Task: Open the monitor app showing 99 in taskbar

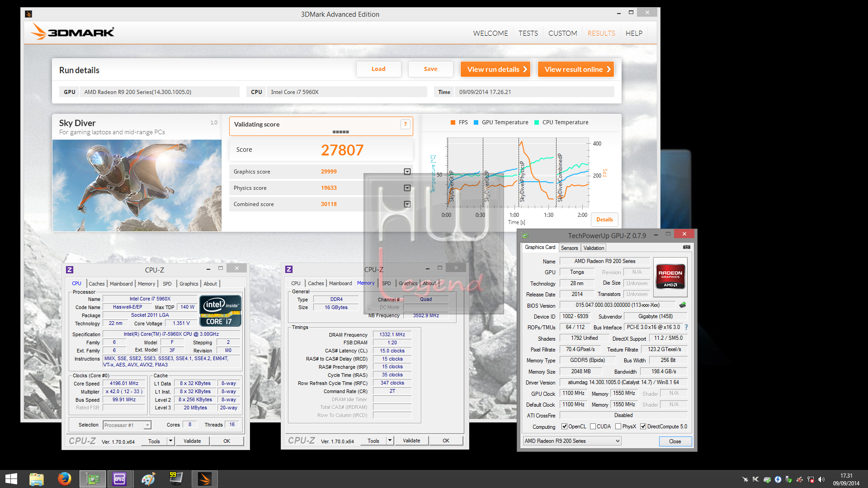Action: [176, 479]
